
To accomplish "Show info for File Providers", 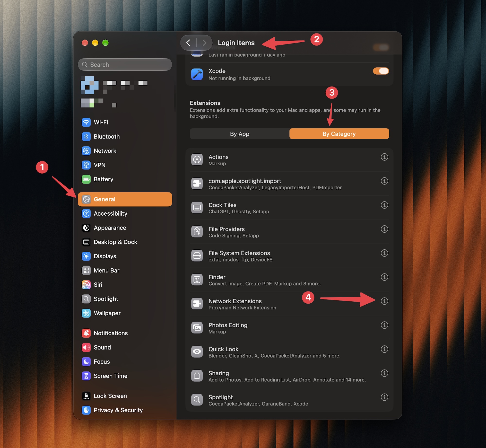I will [x=384, y=229].
